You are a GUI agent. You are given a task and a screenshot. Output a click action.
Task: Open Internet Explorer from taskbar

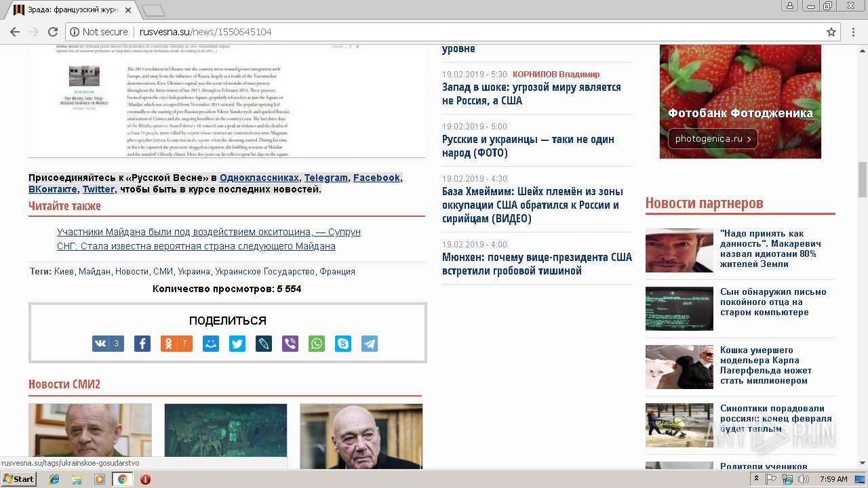pyautogui.click(x=54, y=479)
